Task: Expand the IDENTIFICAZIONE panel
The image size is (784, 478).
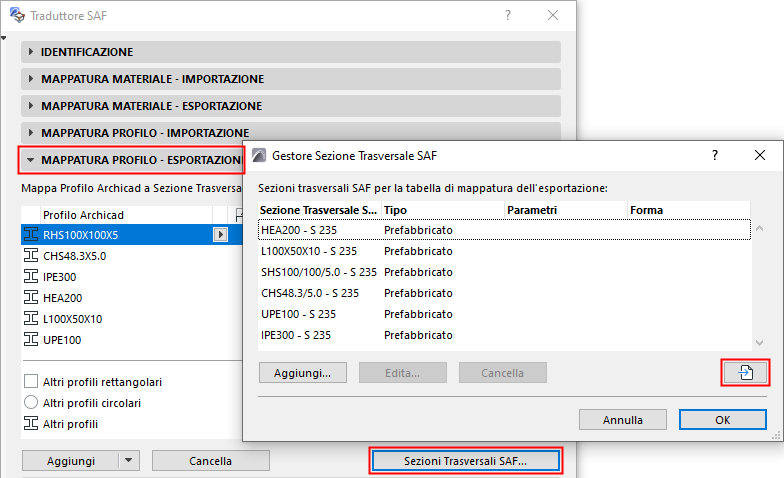Action: tap(290, 52)
